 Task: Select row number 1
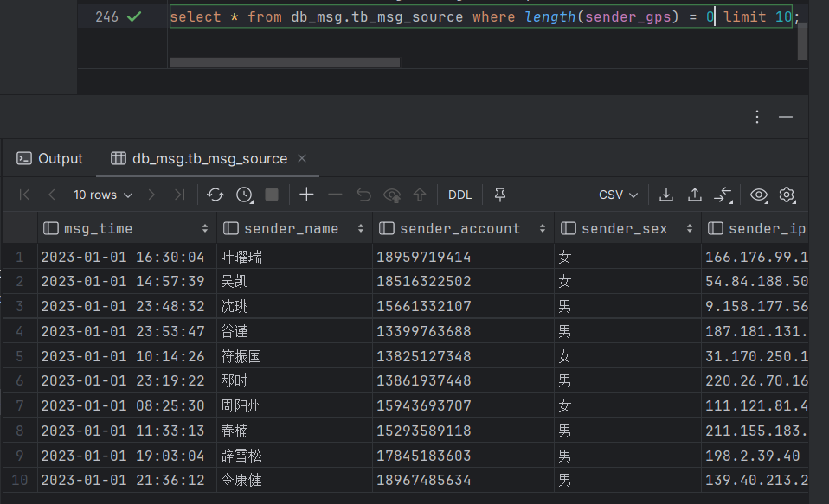tap(20, 257)
